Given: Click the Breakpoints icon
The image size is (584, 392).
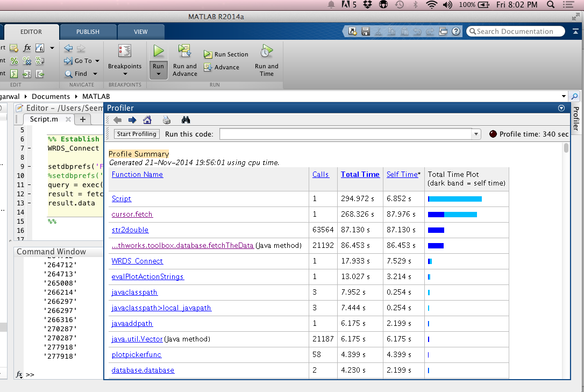Looking at the screenshot, I should (124, 51).
